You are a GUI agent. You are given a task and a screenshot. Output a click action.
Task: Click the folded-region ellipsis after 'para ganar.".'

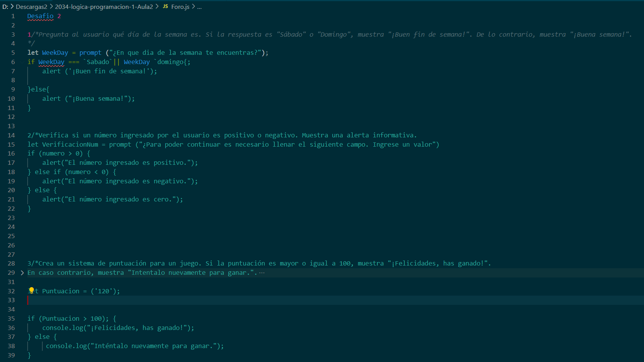(262, 273)
